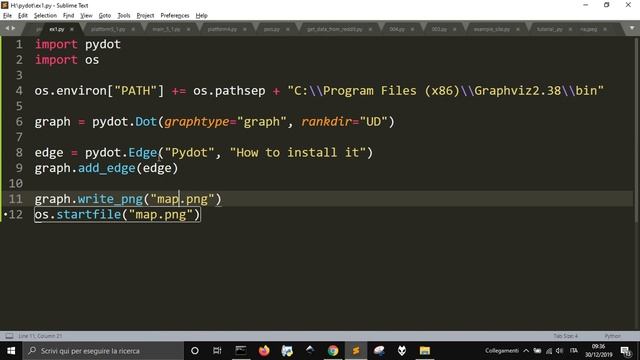Viewport: 640px width, 360px height.
Task: Switch to the get_data_from_reddit.py tab
Action: click(x=334, y=29)
